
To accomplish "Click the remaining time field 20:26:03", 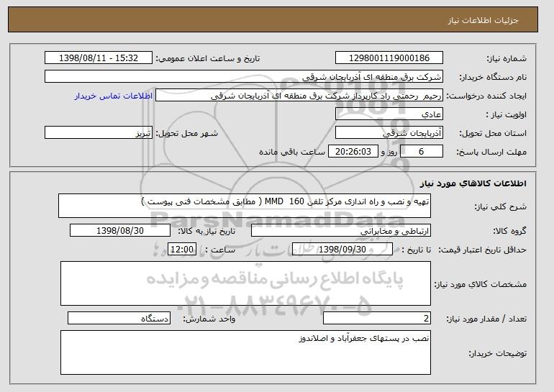I will pos(353,152).
